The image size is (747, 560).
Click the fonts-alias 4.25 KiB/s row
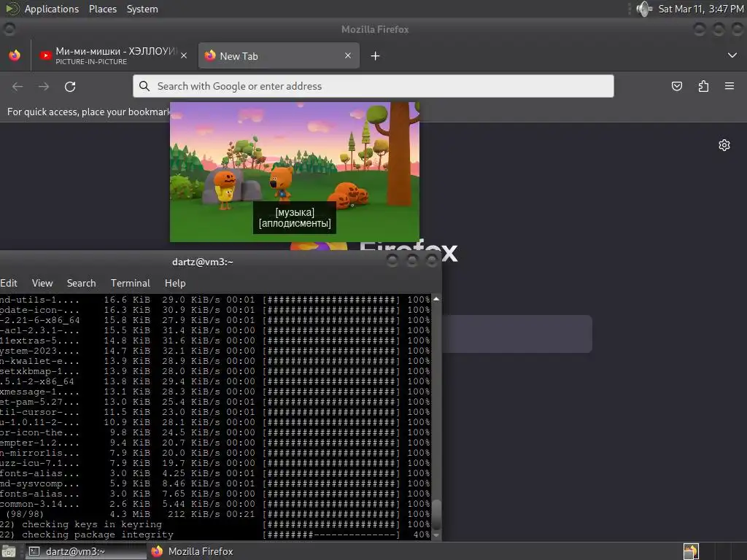[215, 473]
